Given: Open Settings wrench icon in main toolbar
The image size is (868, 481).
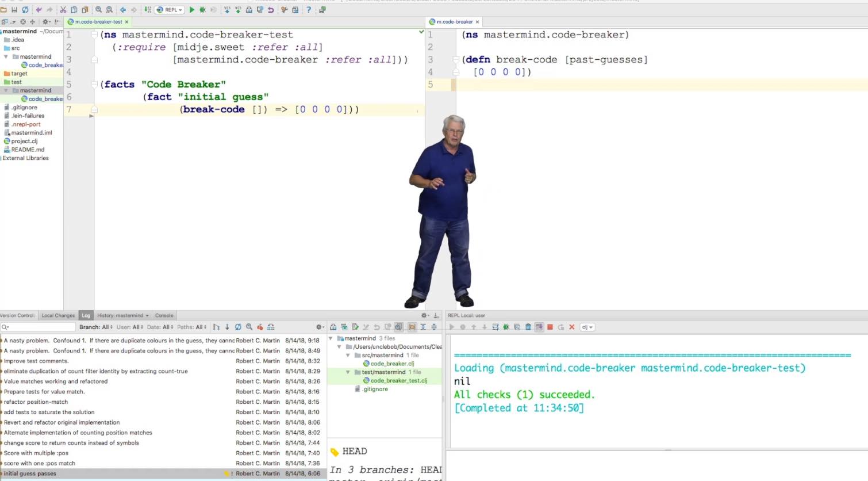Looking at the screenshot, I should click(285, 10).
